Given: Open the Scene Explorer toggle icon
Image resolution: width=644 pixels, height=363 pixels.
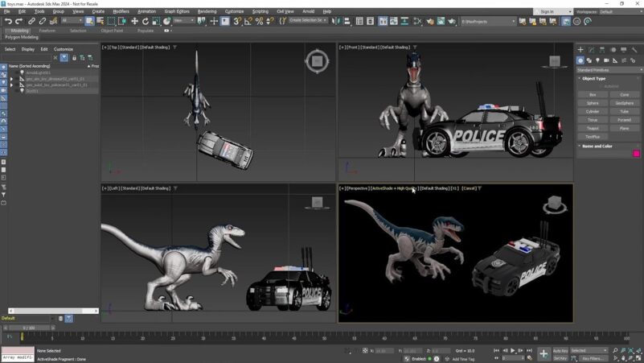Looking at the screenshot, I should (359, 21).
